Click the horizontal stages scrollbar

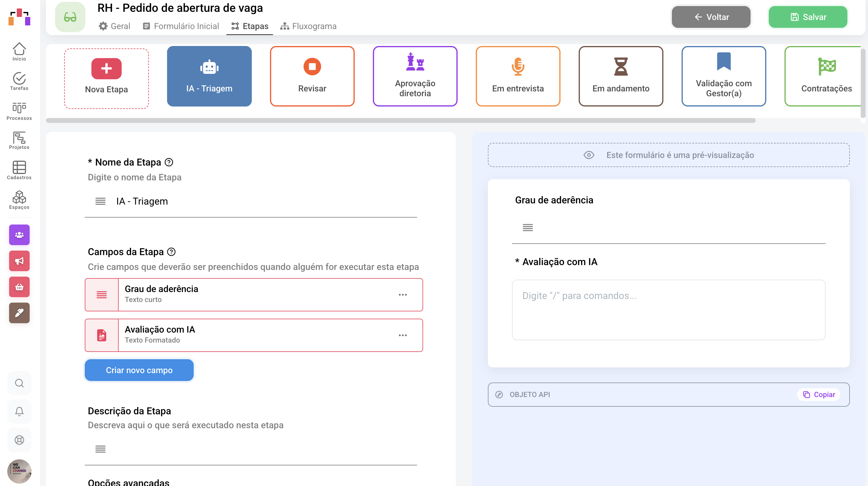[x=401, y=120]
